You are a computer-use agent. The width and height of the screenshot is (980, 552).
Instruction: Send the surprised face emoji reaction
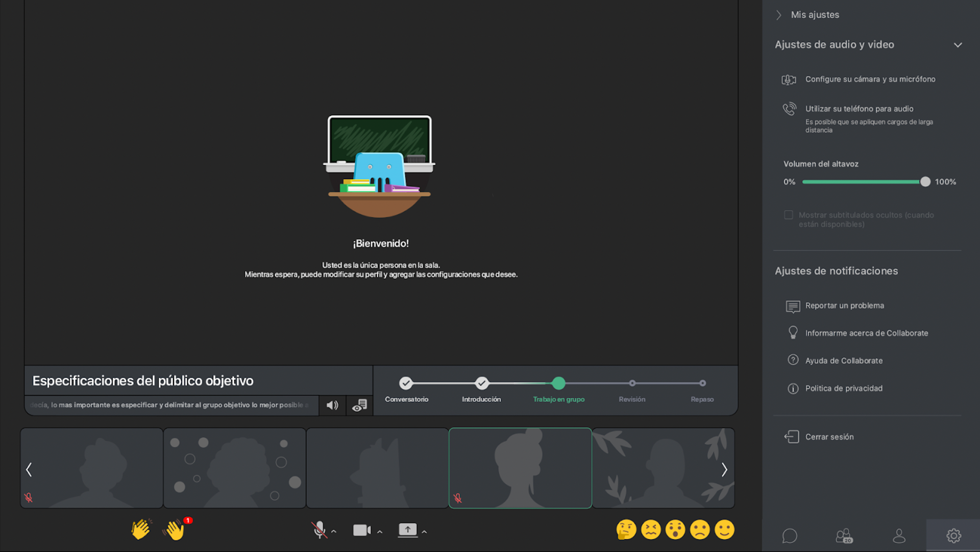[x=675, y=530]
